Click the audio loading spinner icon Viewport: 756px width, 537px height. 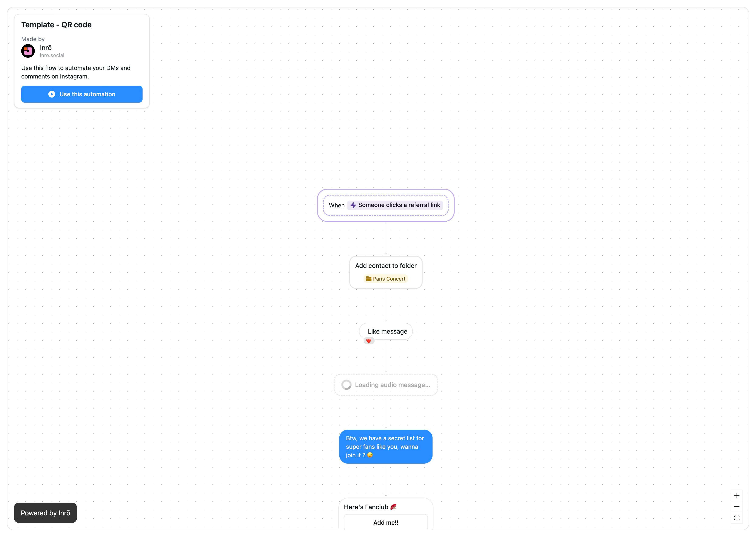[346, 385]
